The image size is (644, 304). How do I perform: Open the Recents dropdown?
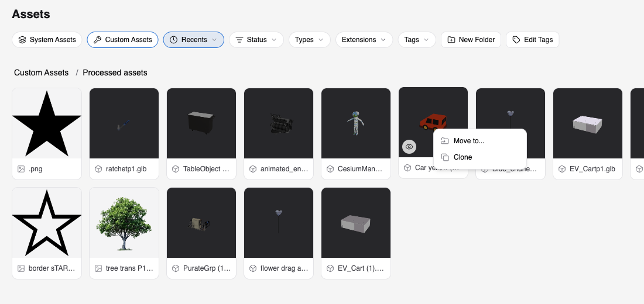(193, 40)
